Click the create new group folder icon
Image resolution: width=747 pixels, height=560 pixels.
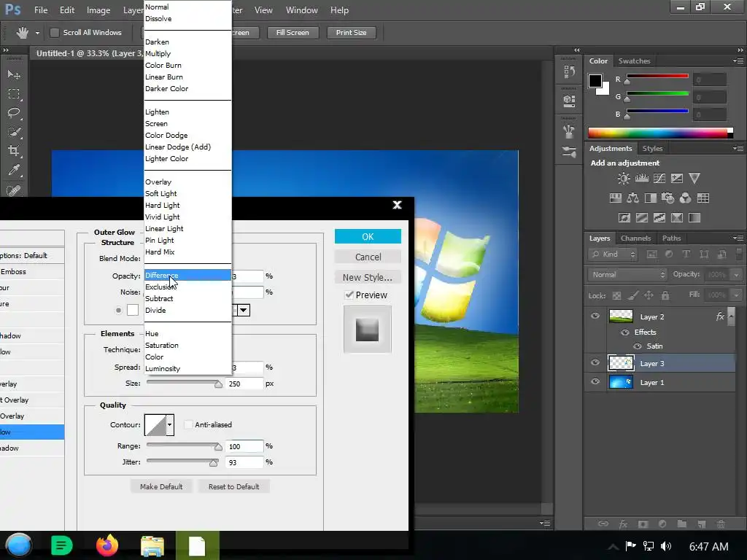[682, 524]
